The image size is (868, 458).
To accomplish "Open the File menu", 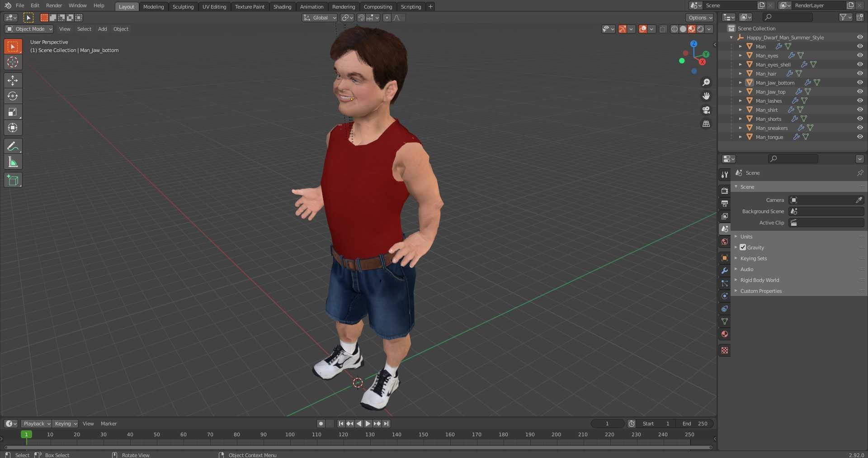I will tap(20, 5).
